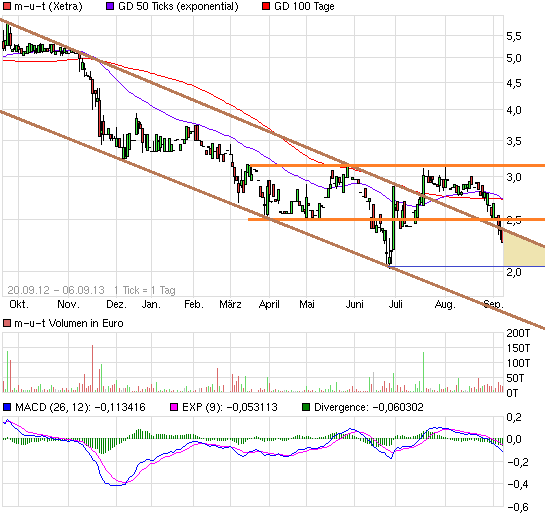Click the 'm-u-t Volumen in Euro' label

[x=69, y=324]
